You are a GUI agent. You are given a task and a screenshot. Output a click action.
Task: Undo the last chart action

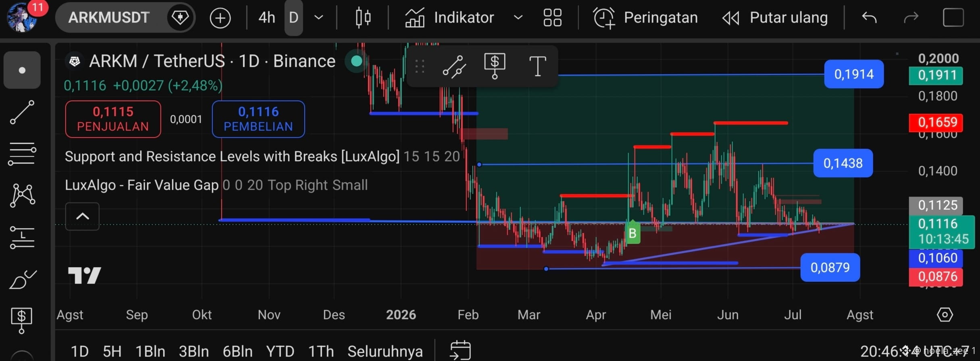869,18
